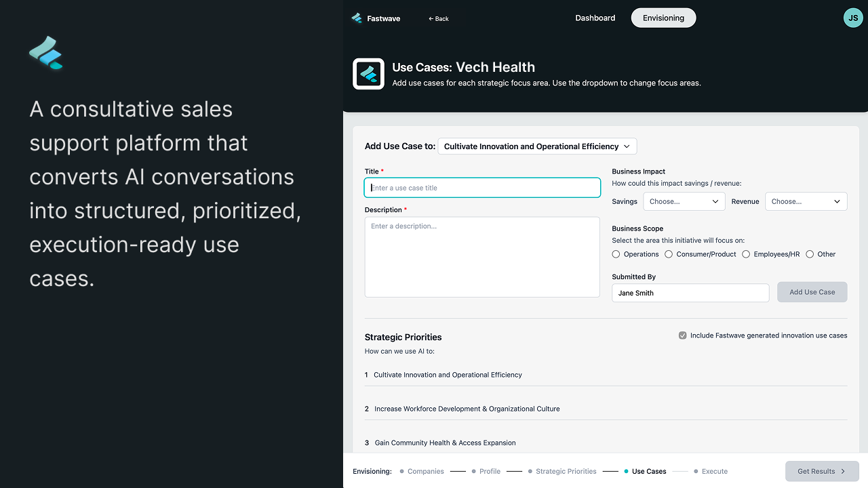This screenshot has height=488, width=868.
Task: Switch to the Dashboard tab
Action: (595, 18)
